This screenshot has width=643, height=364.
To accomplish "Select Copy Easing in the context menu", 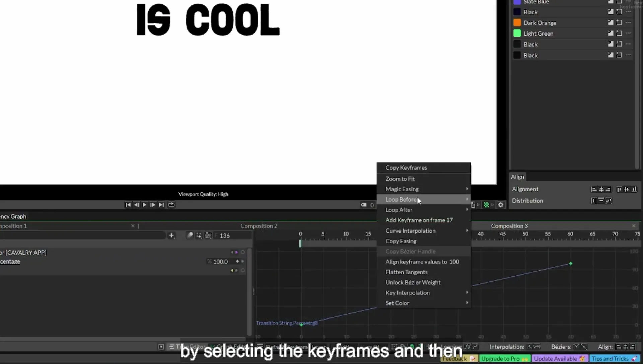I will tap(424, 241).
